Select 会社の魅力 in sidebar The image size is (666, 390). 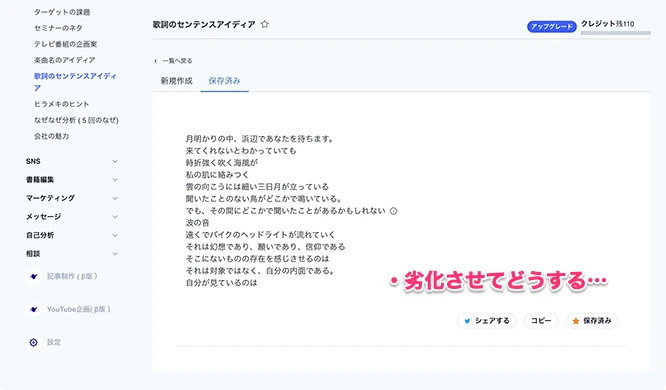tap(51, 136)
